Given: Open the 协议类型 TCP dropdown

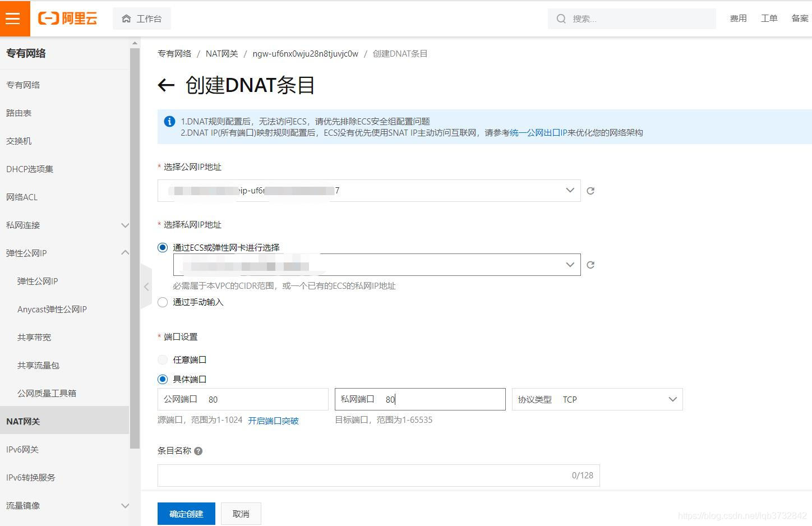Looking at the screenshot, I should [597, 399].
